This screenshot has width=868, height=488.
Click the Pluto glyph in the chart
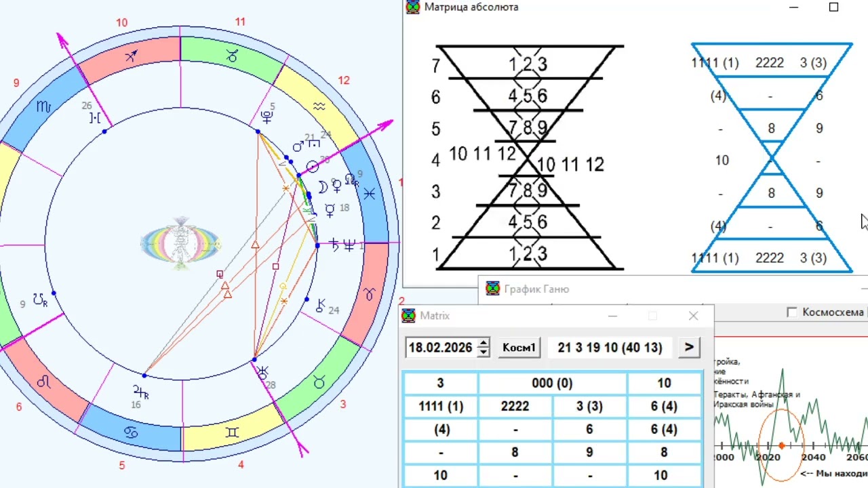click(x=267, y=117)
